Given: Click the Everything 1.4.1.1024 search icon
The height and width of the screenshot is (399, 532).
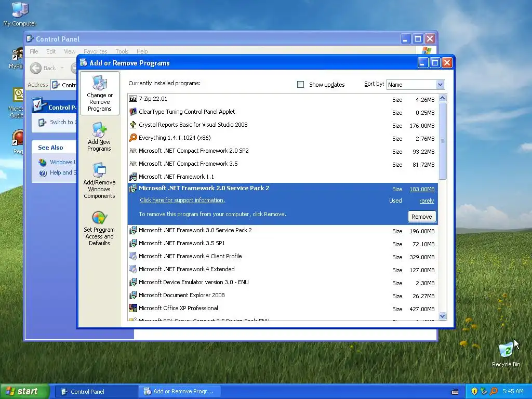Looking at the screenshot, I should (x=133, y=137).
